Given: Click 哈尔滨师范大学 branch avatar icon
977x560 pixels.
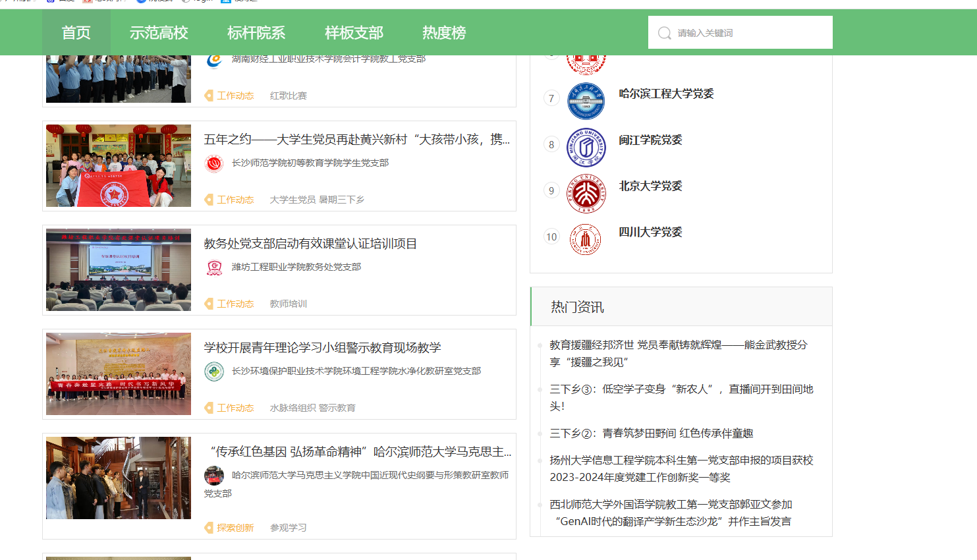Looking at the screenshot, I should pyautogui.click(x=214, y=476).
